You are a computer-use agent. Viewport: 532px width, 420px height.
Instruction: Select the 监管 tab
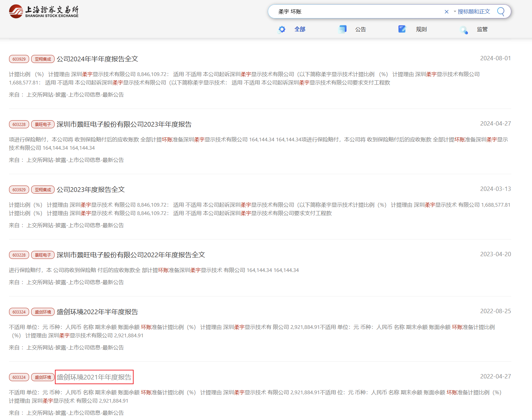482,29
